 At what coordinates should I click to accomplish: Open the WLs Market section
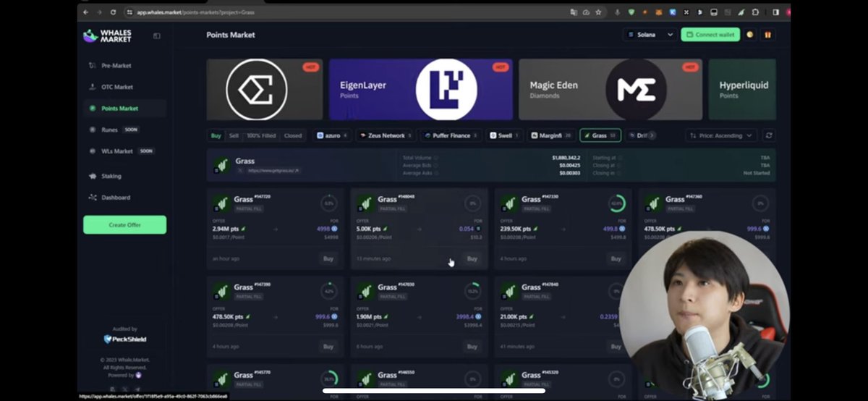[117, 151]
